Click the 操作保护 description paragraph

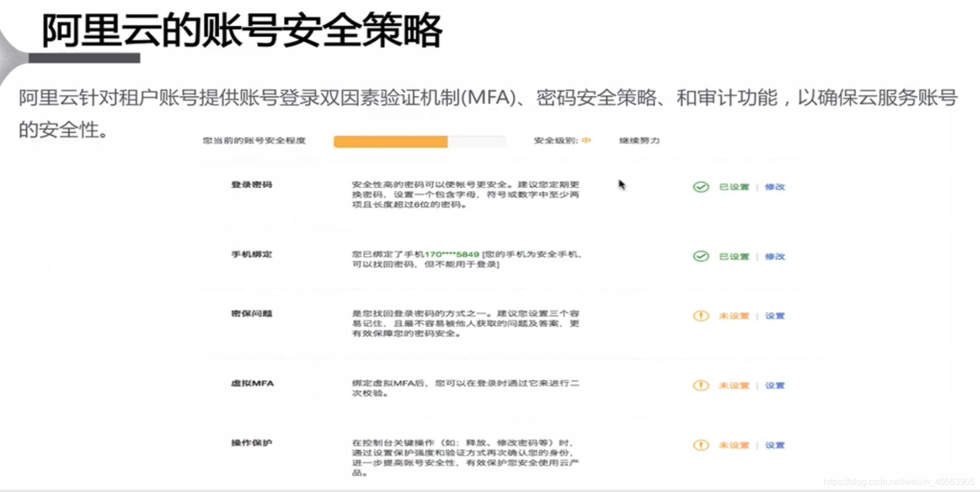click(x=466, y=458)
